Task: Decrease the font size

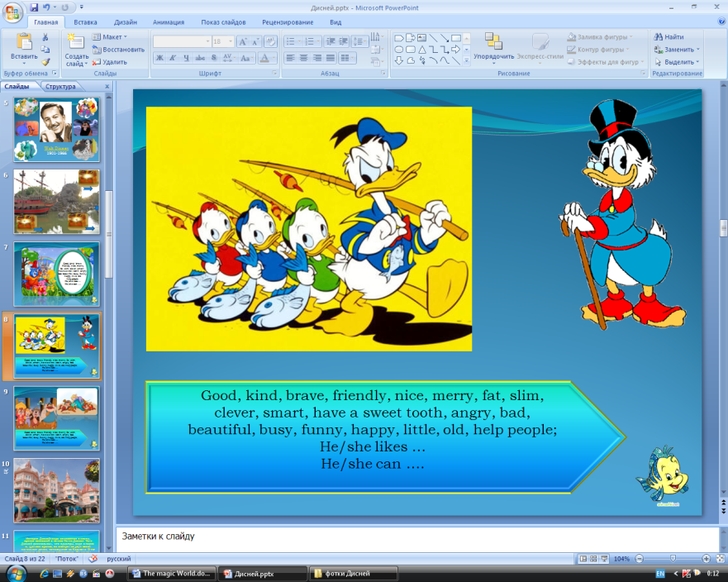Action: tap(255, 42)
